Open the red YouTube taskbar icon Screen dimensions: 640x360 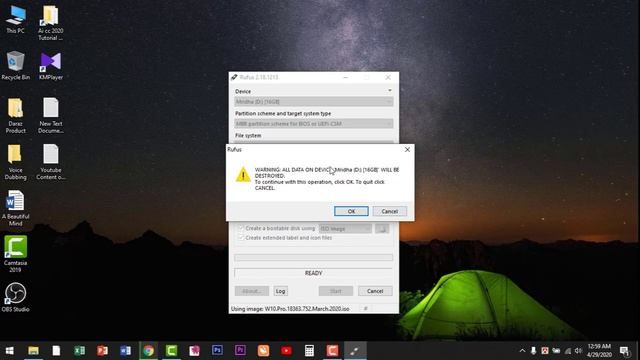coord(286,351)
